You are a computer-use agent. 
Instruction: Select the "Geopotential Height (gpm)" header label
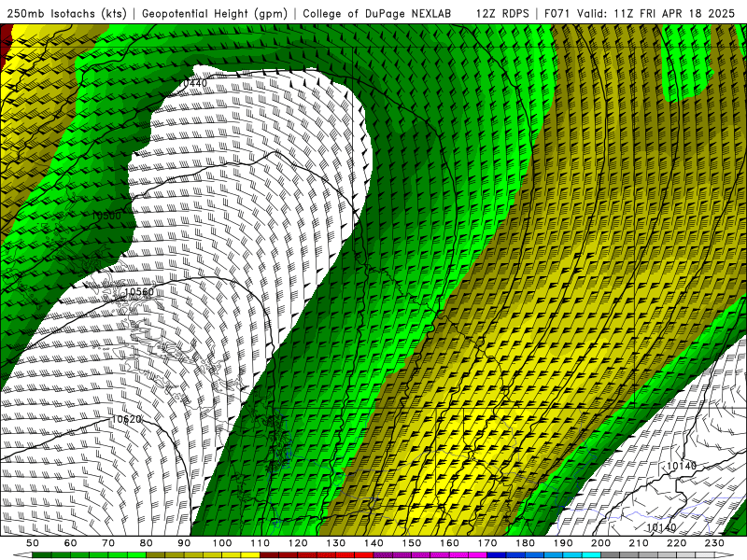tap(215, 13)
